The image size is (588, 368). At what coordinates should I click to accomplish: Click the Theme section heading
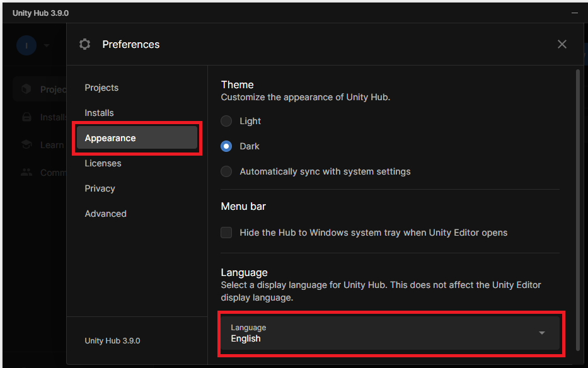(x=238, y=85)
